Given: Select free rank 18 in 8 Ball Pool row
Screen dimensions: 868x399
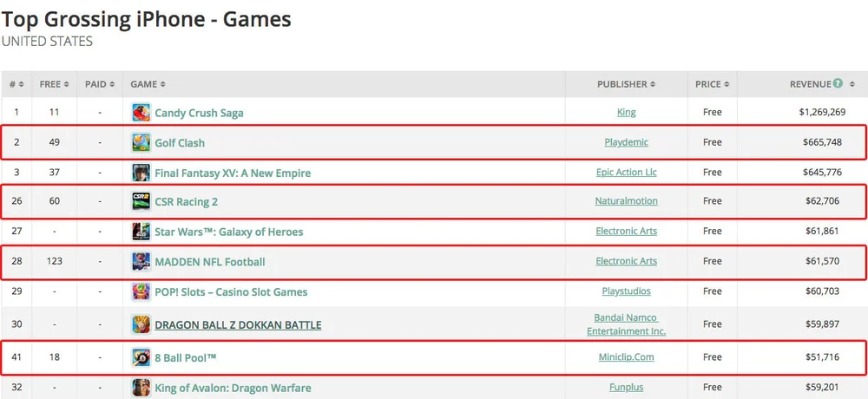Looking at the screenshot, I should pos(54,357).
